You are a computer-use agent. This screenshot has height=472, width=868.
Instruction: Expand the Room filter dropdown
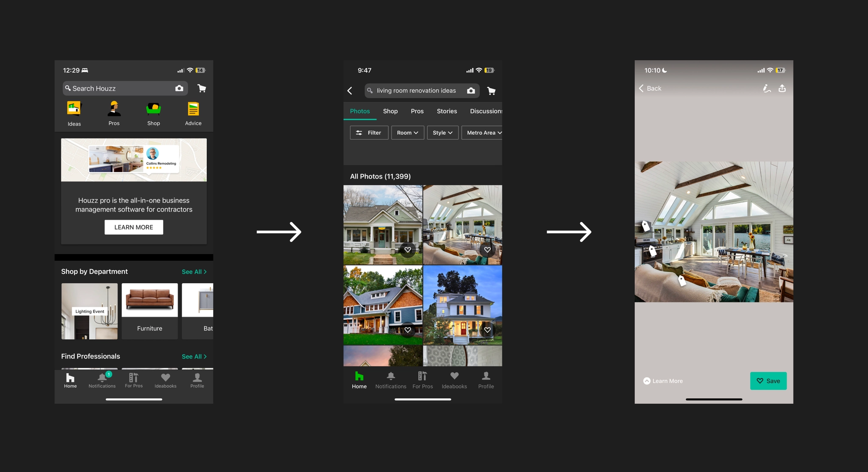(407, 133)
